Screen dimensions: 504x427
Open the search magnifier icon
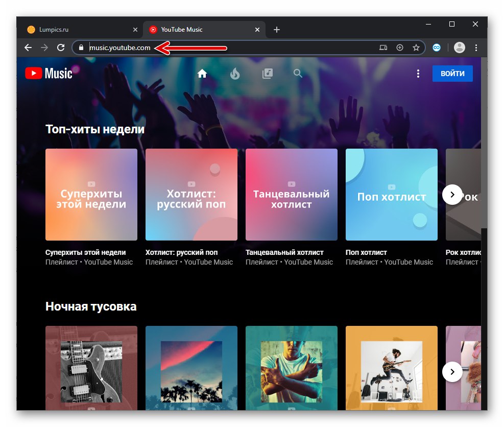pyautogui.click(x=298, y=74)
